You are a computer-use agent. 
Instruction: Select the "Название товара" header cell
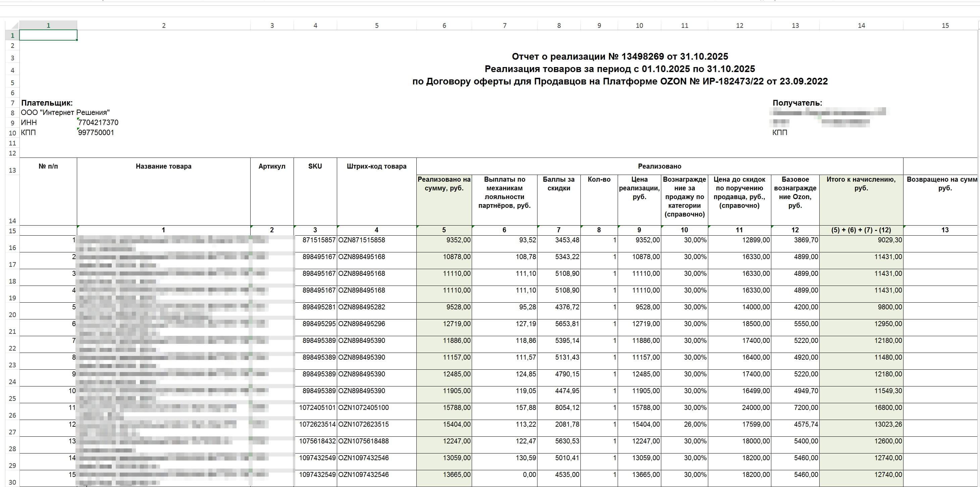(164, 166)
